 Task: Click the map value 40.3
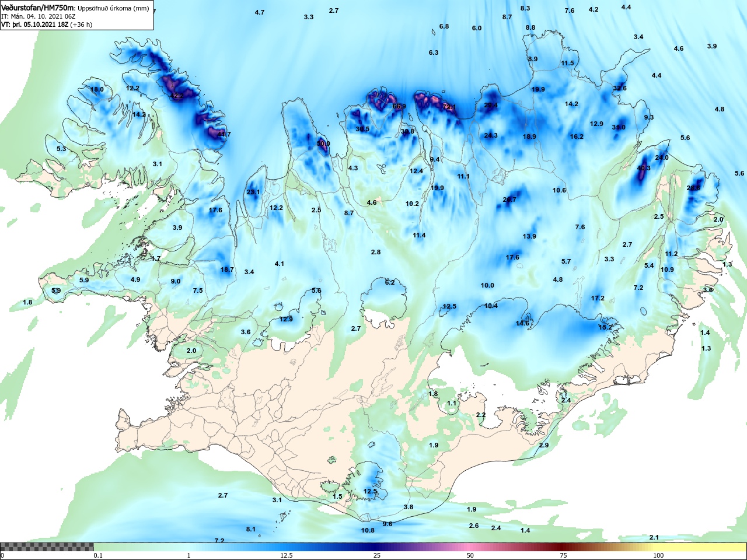644,168
